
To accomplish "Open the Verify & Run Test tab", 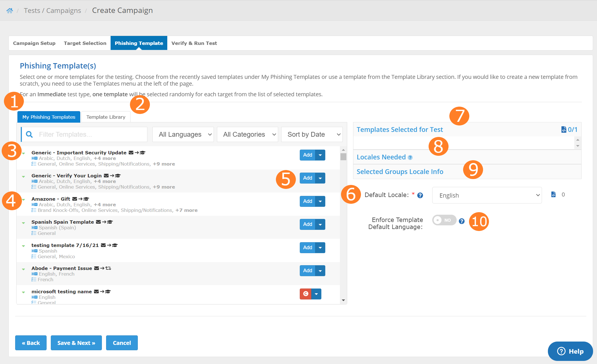I will pos(194,43).
